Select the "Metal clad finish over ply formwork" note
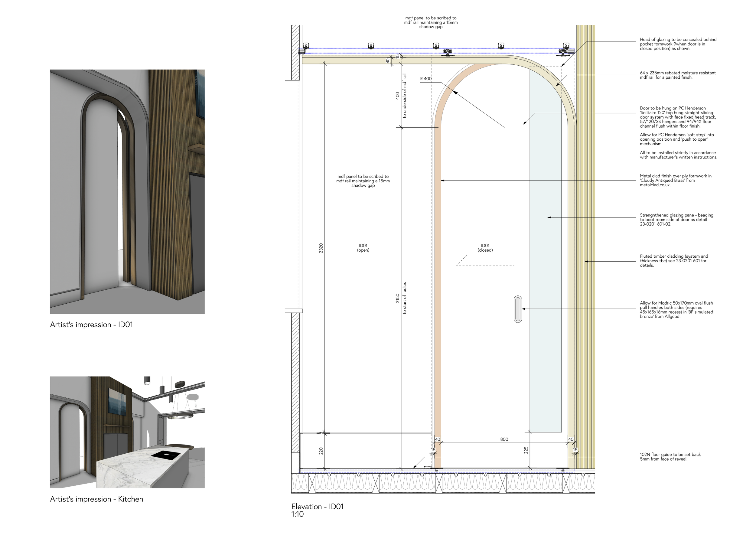Screen dimensions: 756x535 tap(676, 180)
